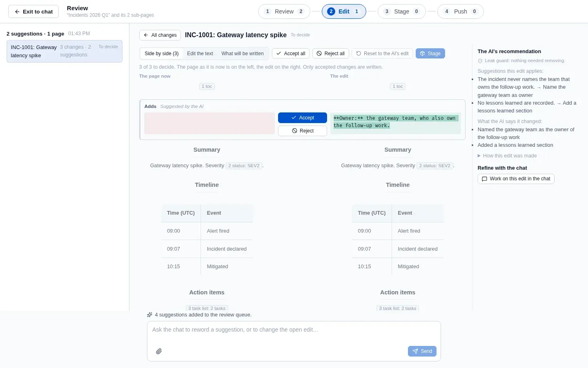The height and width of the screenshot is (368, 588).
Task: Select INC-1001 Gateway latency spike in sidebar
Action: [x=65, y=51]
